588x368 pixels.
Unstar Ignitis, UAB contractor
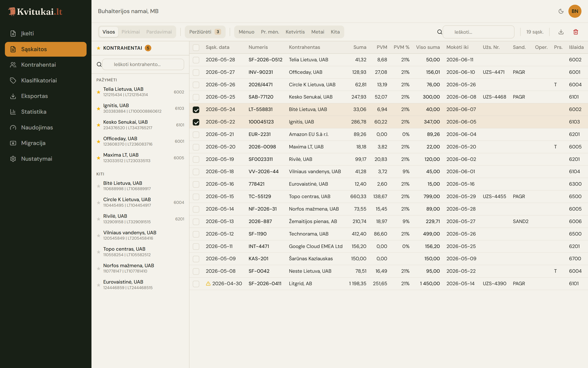tap(98, 109)
